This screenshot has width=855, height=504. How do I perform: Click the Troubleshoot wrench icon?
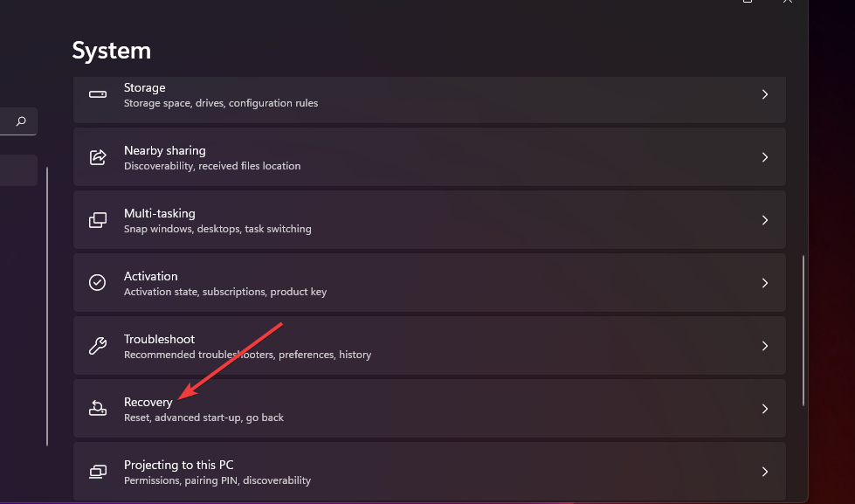tap(98, 346)
